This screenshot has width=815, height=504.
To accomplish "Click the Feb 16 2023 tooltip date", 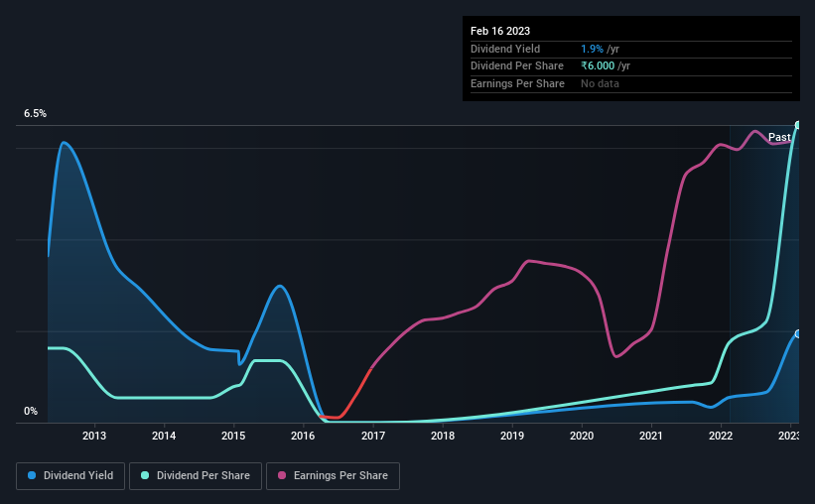I will [500, 31].
